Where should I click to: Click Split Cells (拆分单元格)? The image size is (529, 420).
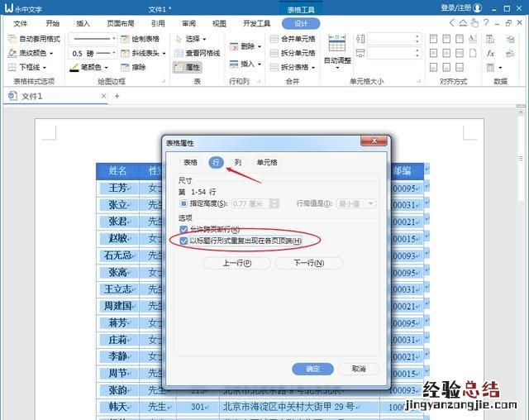coord(293,53)
